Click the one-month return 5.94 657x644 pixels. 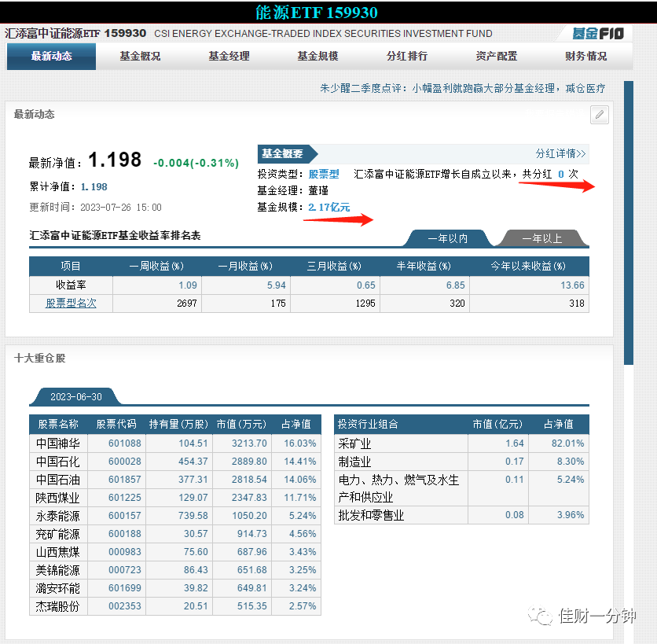pyautogui.click(x=276, y=285)
